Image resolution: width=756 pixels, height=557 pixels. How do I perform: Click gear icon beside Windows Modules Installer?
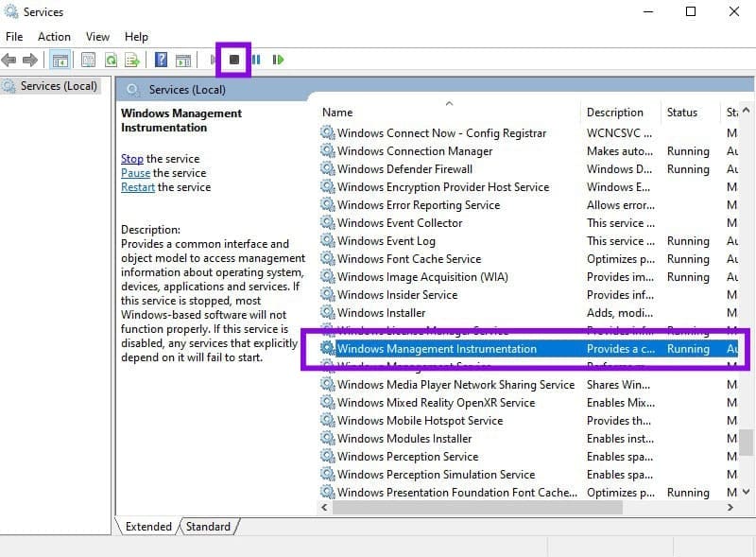(x=327, y=438)
